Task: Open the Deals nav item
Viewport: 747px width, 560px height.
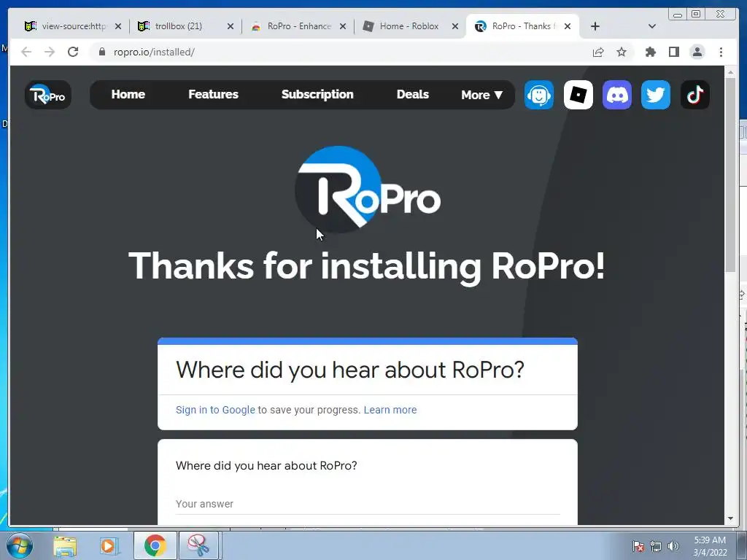Action: [x=413, y=94]
